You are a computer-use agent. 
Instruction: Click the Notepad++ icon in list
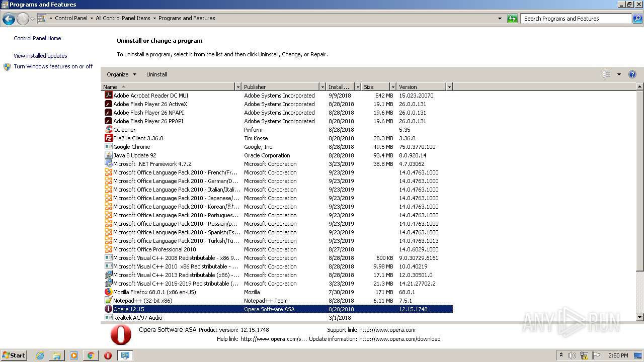coord(108,301)
